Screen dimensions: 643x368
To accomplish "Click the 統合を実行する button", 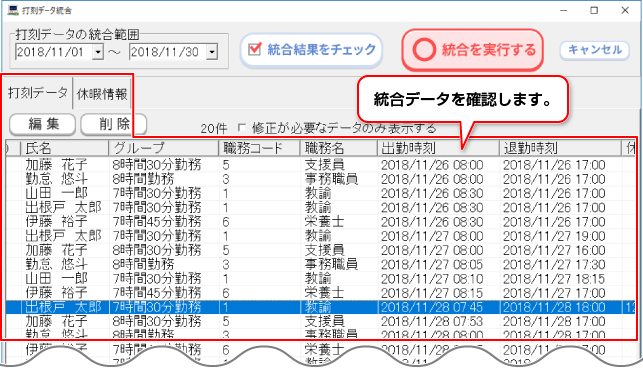I will [x=472, y=50].
